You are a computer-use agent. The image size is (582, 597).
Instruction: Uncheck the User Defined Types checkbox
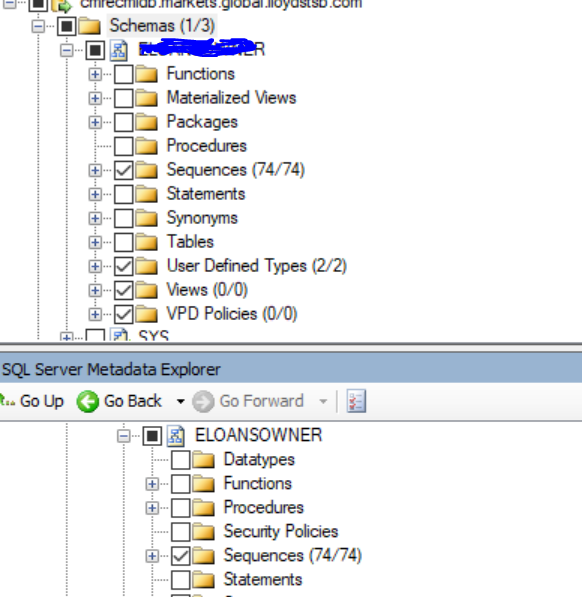point(123,266)
